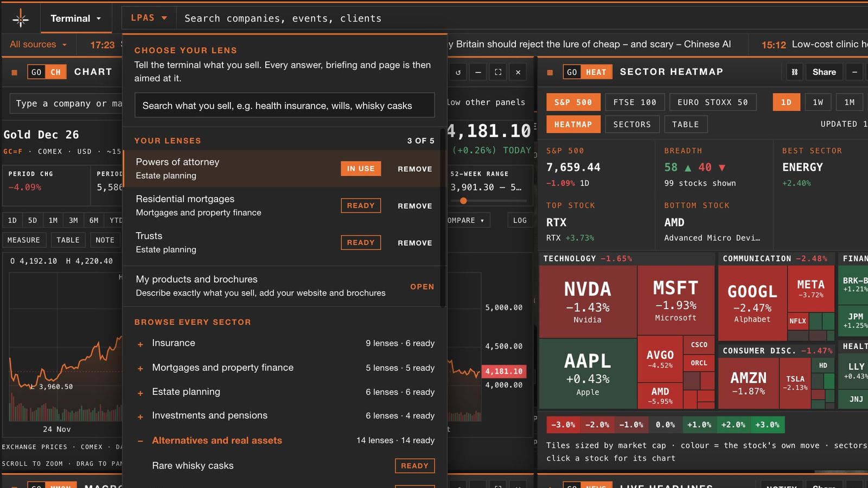
Task: Select the META heatmap tile
Action: [810, 288]
